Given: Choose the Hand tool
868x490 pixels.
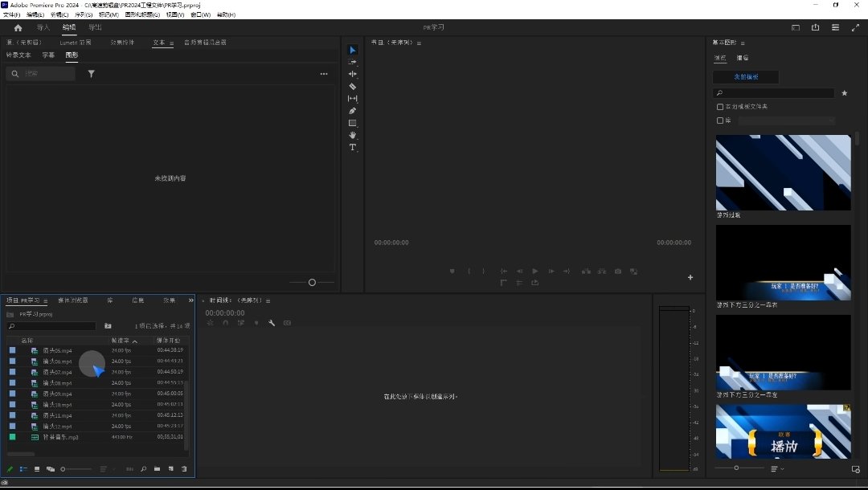Looking at the screenshot, I should pos(352,135).
